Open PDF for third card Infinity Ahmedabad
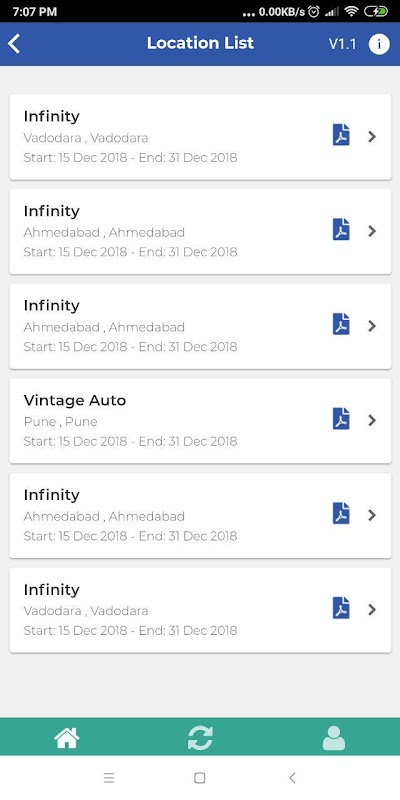Screen dimensions: 400x800 [x=341, y=326]
